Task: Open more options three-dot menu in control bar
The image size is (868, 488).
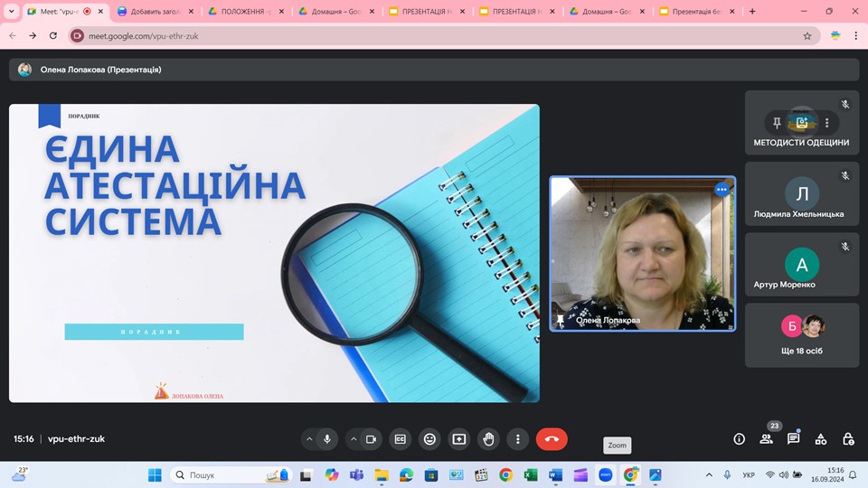Action: 518,439
